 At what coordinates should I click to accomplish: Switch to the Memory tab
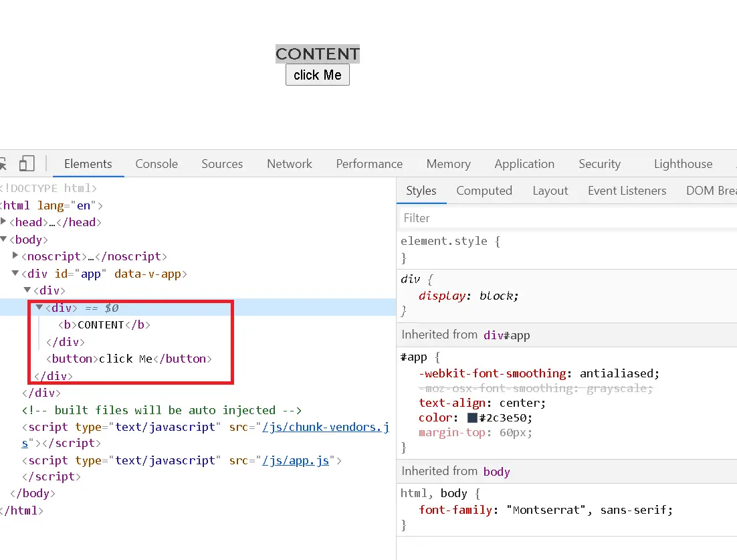(x=448, y=164)
